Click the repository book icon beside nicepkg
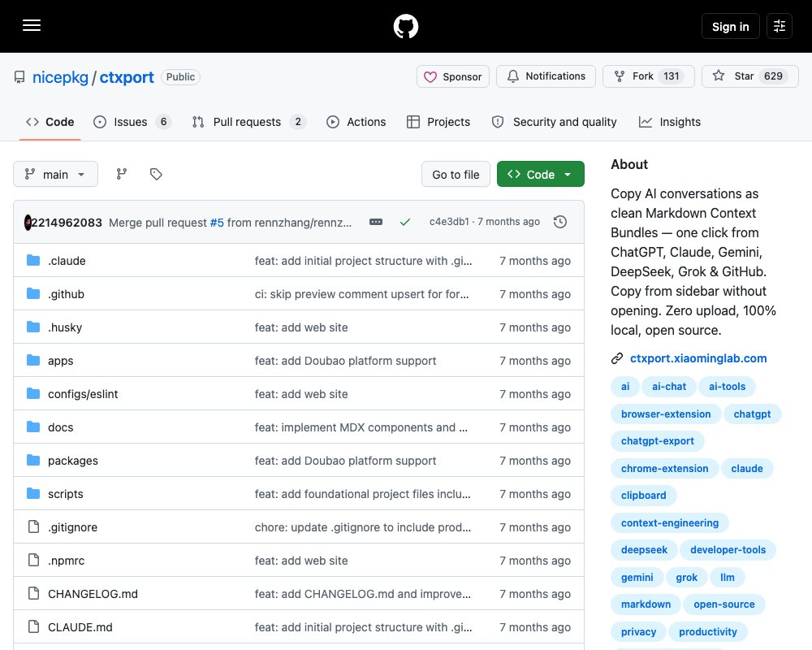 (x=19, y=77)
